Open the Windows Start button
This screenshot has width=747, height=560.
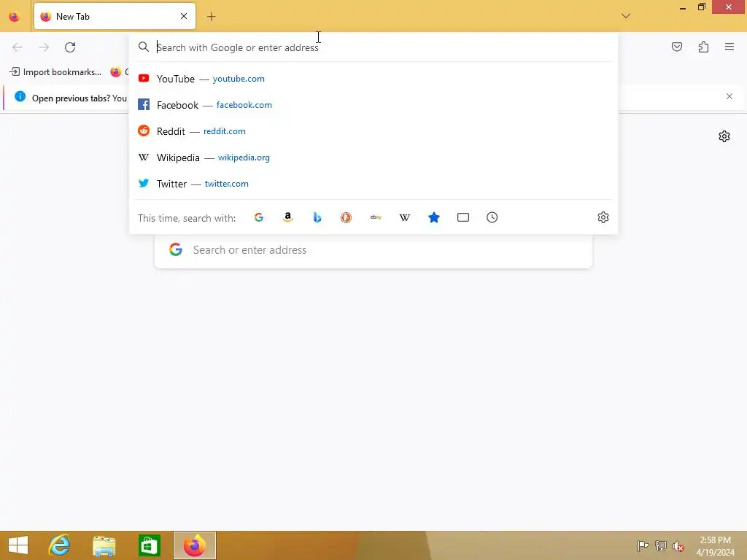pos(18,545)
